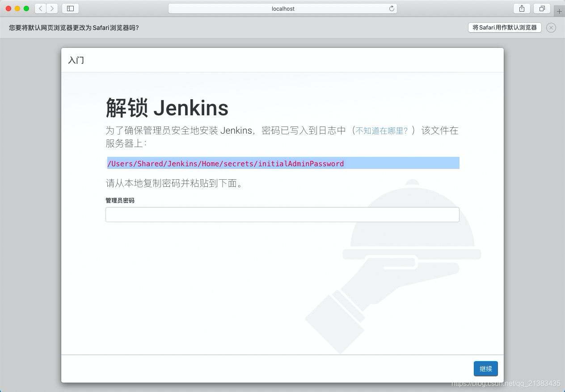Open a new tab with plus button
Image resolution: width=565 pixels, height=392 pixels.
pyautogui.click(x=559, y=11)
